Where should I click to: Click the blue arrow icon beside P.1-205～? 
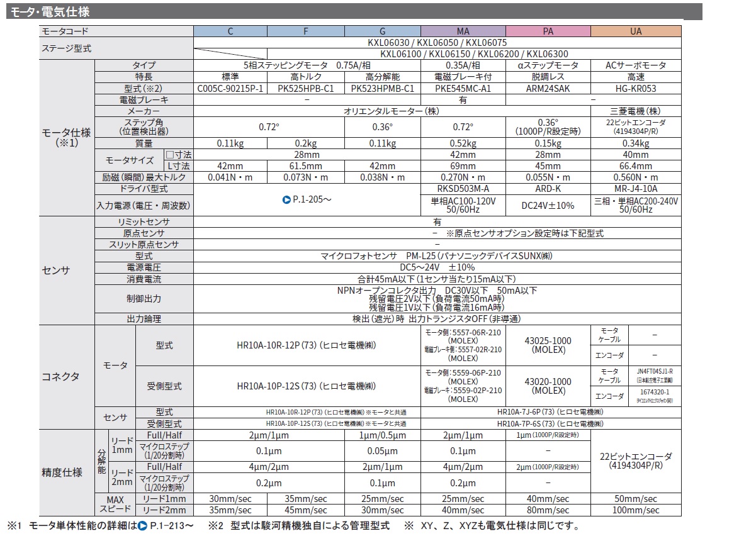[286, 200]
